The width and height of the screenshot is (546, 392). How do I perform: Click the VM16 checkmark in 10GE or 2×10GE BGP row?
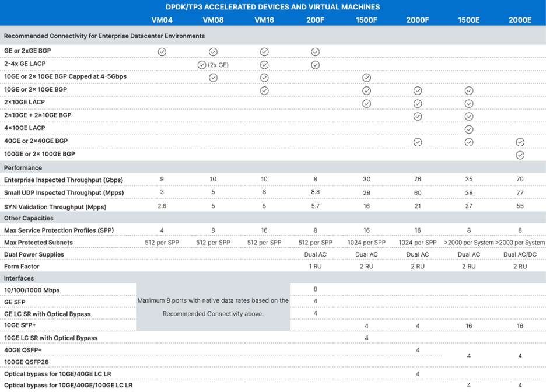(264, 90)
